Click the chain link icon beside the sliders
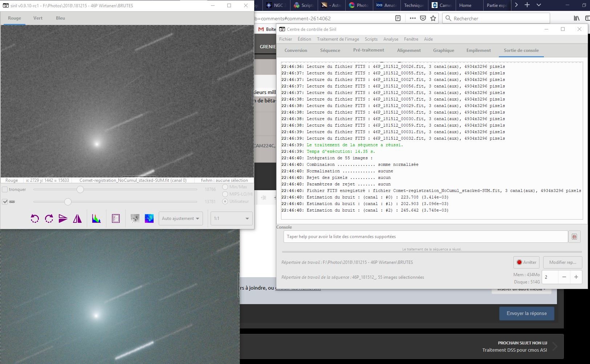This screenshot has width=590, height=364. [x=12, y=202]
